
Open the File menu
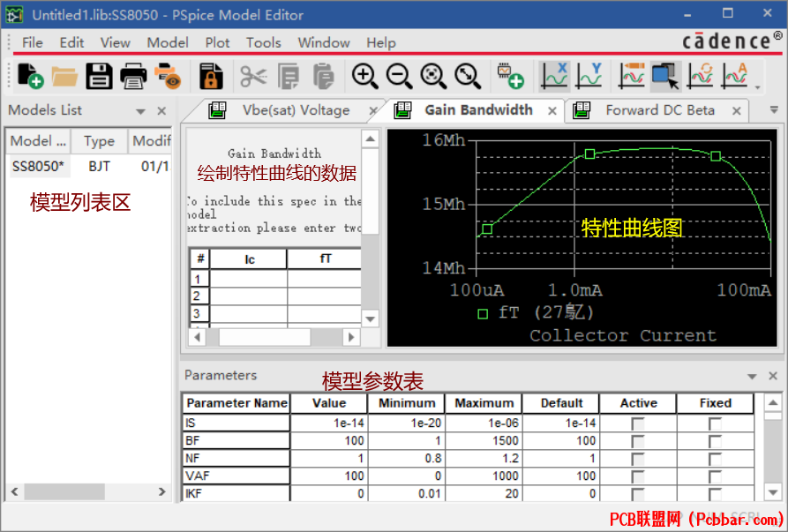point(32,42)
